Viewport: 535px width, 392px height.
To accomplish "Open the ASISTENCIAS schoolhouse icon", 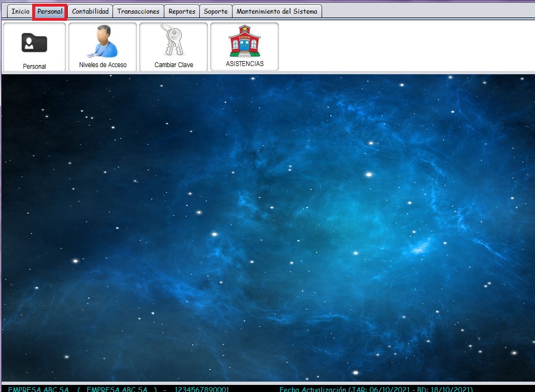I will pyautogui.click(x=245, y=40).
